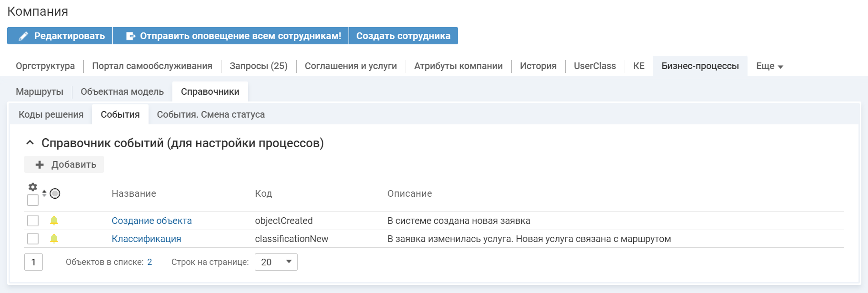Open the rows-per-page dropdown showing 20
The height and width of the screenshot is (293, 868).
(x=276, y=262)
